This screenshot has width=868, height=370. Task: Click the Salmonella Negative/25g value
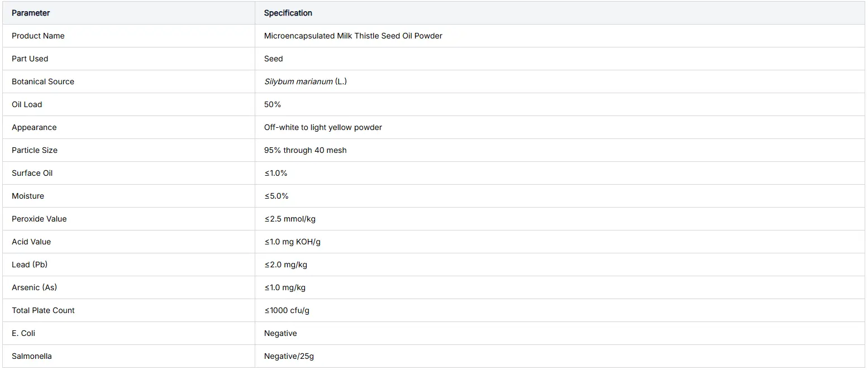coord(293,356)
